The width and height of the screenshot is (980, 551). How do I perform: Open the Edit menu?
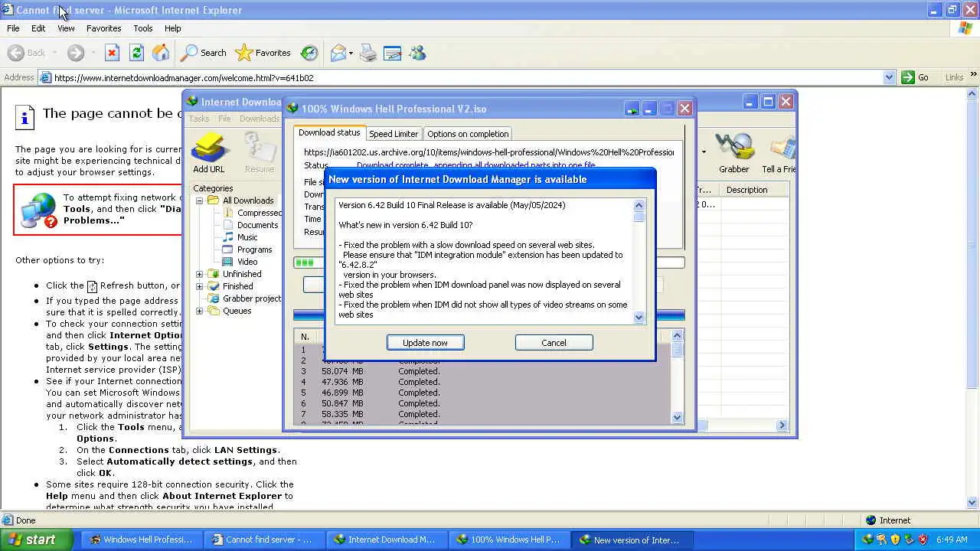tap(38, 28)
